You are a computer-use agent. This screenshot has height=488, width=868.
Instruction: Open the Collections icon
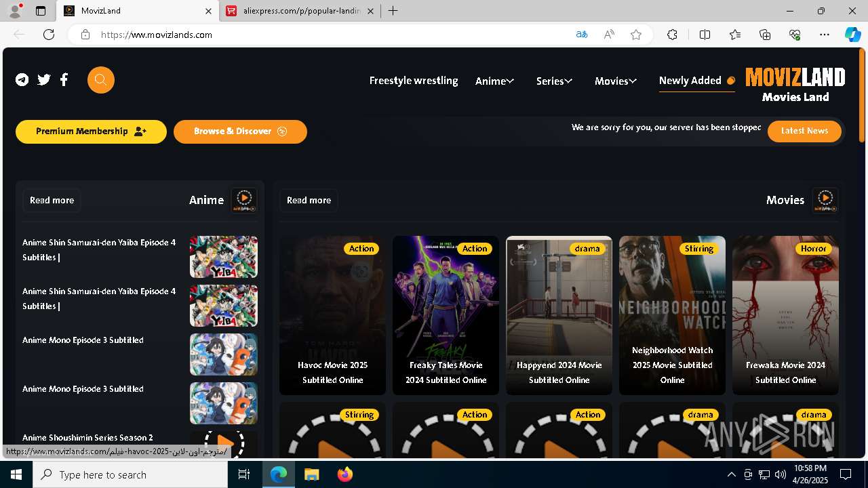click(765, 35)
